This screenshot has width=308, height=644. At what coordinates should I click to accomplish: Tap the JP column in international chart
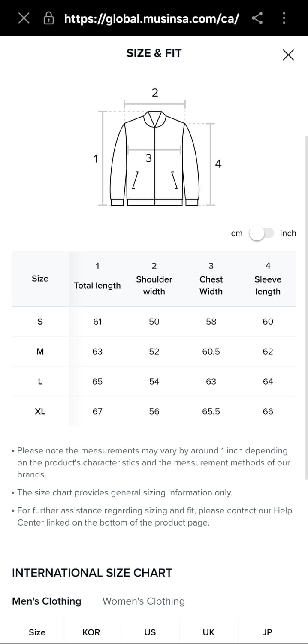(267, 632)
